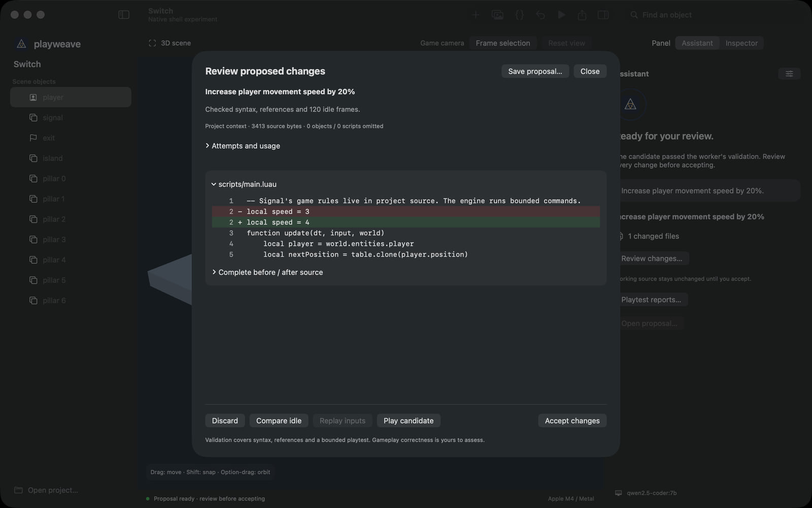Open the image assets toolbar icon
This screenshot has width=812, height=508.
click(497, 15)
